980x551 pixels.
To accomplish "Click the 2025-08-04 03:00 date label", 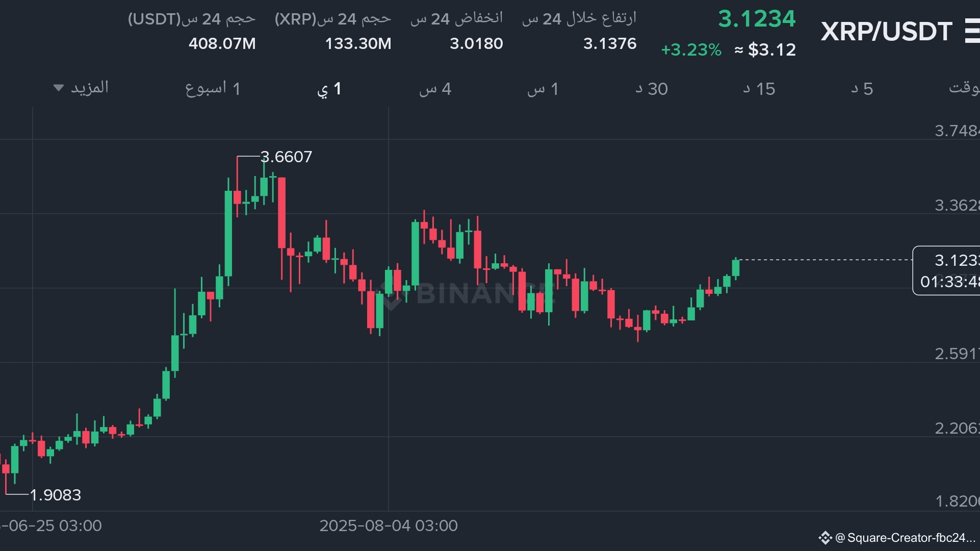I will [x=389, y=525].
